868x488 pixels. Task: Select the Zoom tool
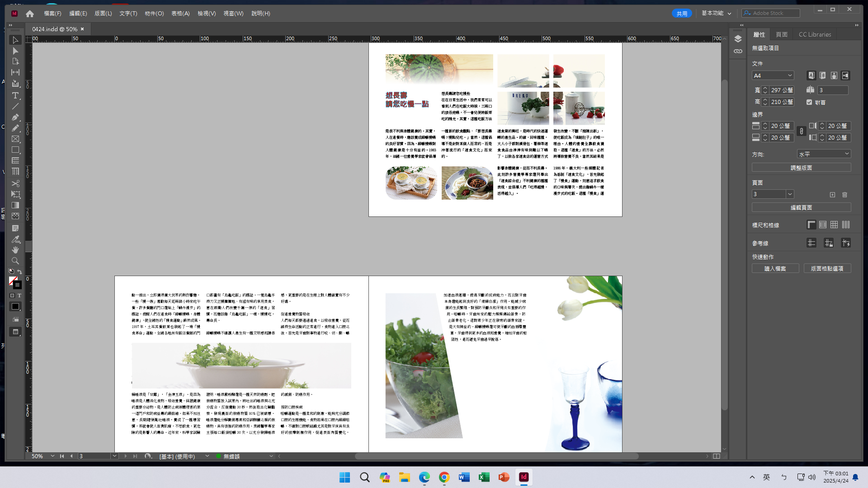point(15,261)
